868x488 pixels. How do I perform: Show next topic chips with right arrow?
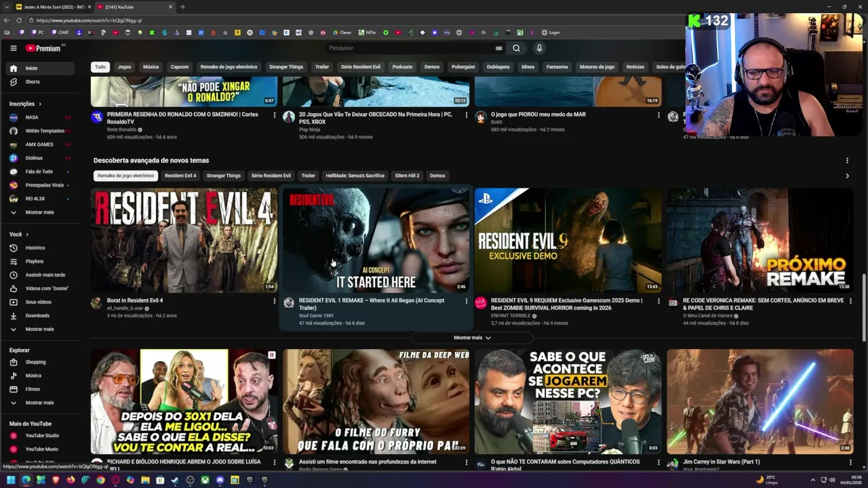847,176
